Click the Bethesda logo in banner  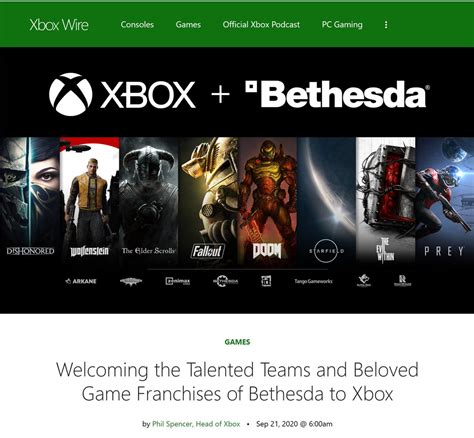(x=337, y=94)
